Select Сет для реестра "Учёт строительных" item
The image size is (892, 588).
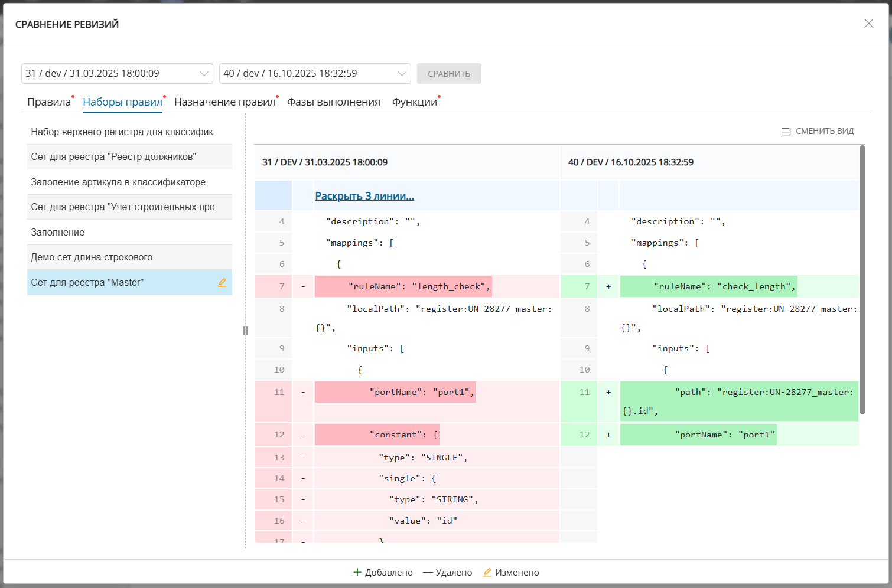pyautogui.click(x=122, y=207)
